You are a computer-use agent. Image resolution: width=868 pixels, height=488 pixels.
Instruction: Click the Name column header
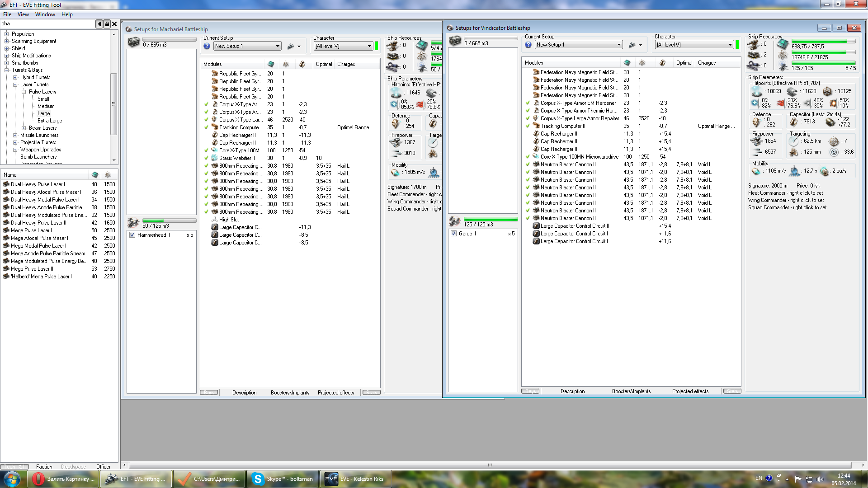(x=44, y=175)
